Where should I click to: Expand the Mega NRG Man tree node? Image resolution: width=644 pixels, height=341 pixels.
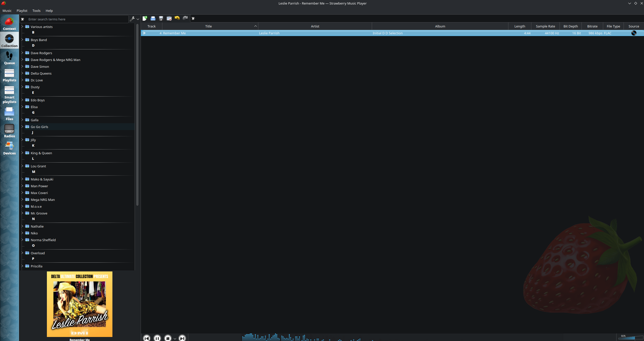22,200
